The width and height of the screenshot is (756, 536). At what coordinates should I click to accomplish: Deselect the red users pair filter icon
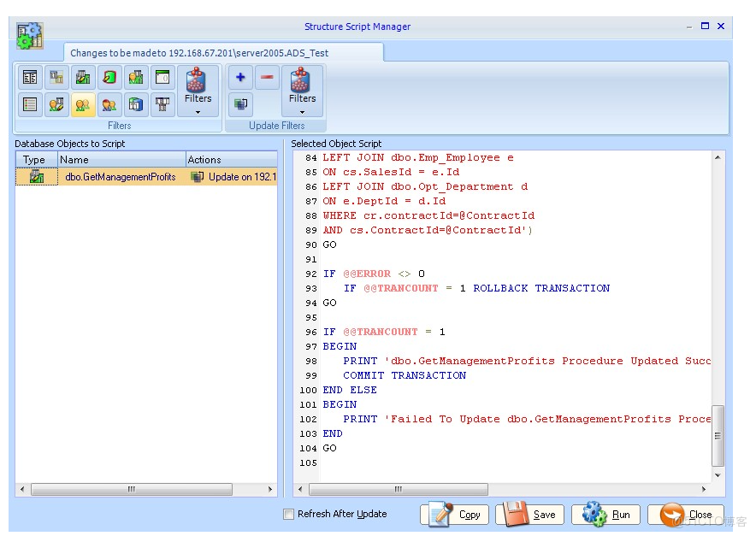pyautogui.click(x=108, y=104)
